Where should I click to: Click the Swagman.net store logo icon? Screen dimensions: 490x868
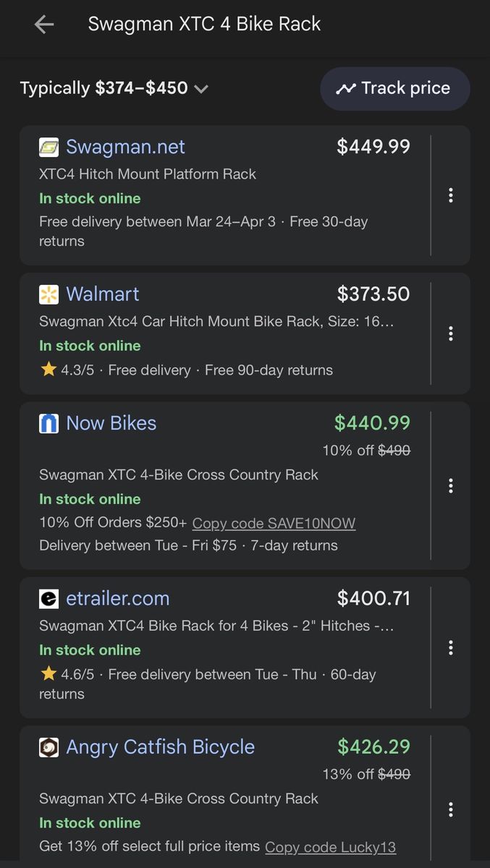(x=48, y=148)
